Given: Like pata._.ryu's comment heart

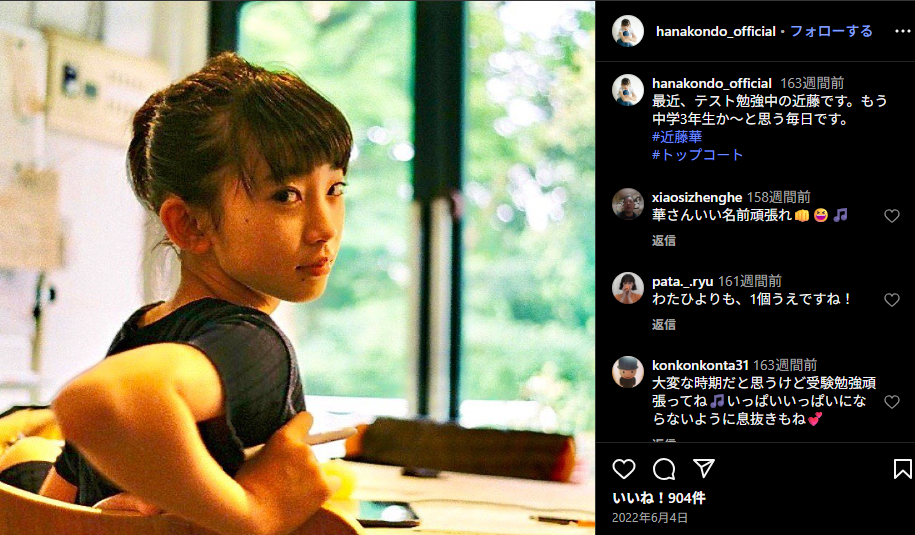Looking at the screenshot, I should 892,300.
